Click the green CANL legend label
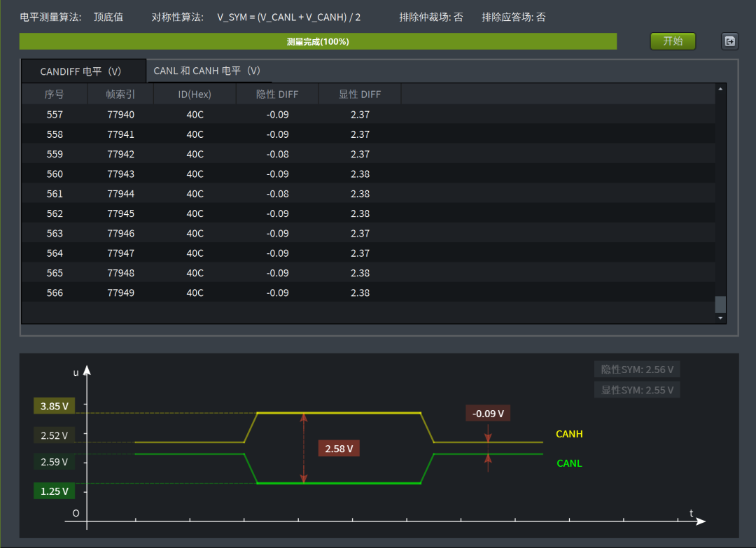This screenshot has height=548, width=756. 569,463
